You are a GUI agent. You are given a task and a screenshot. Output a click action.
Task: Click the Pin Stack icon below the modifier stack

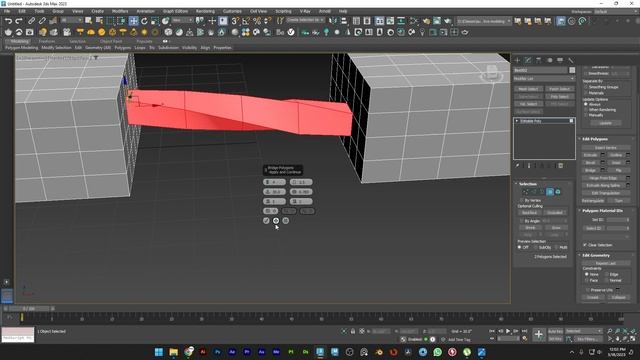[518, 166]
